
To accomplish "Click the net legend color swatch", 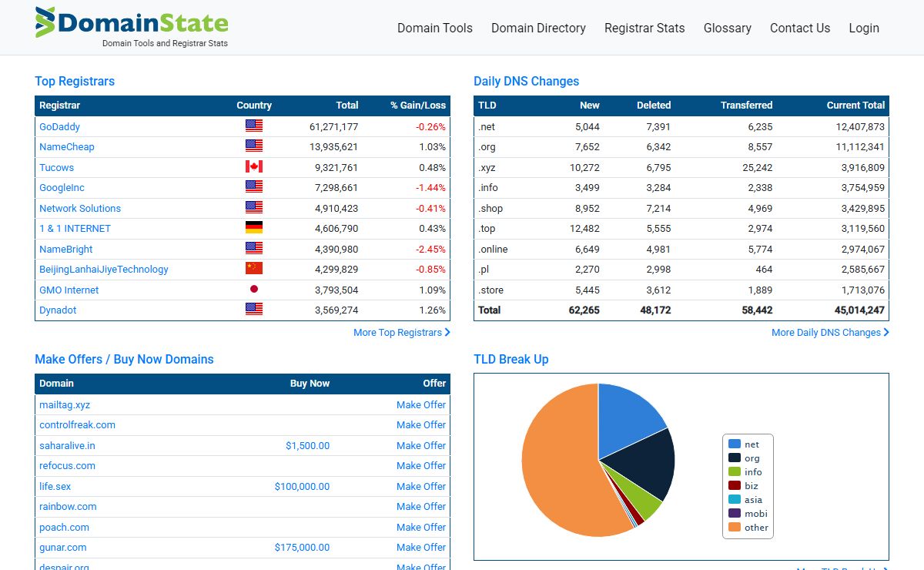I will [735, 444].
